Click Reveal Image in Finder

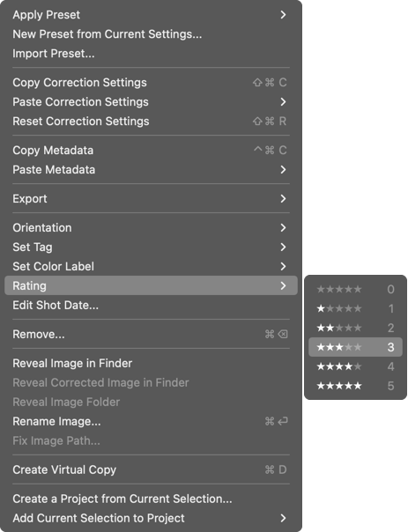(151, 364)
